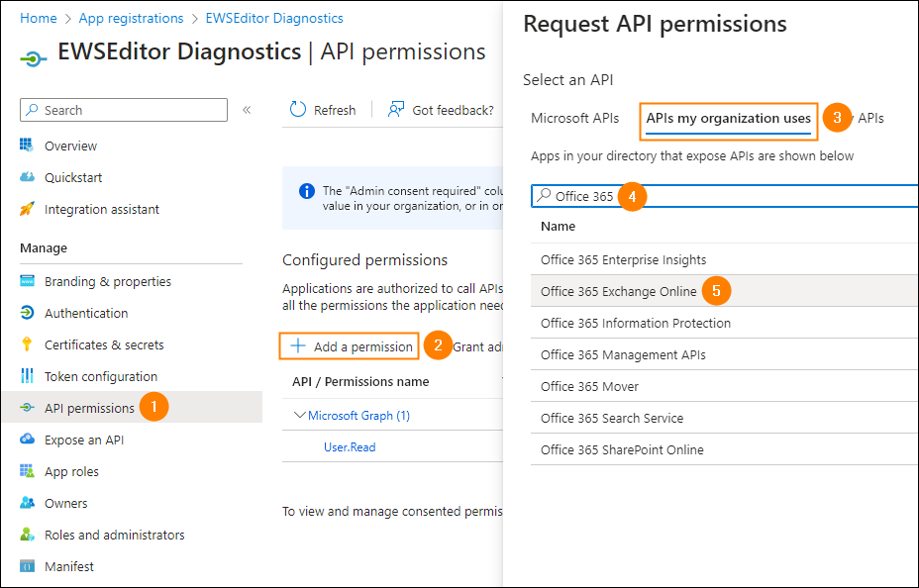Collapse the sidebar with double chevron
This screenshot has width=919, height=588.
click(x=247, y=110)
